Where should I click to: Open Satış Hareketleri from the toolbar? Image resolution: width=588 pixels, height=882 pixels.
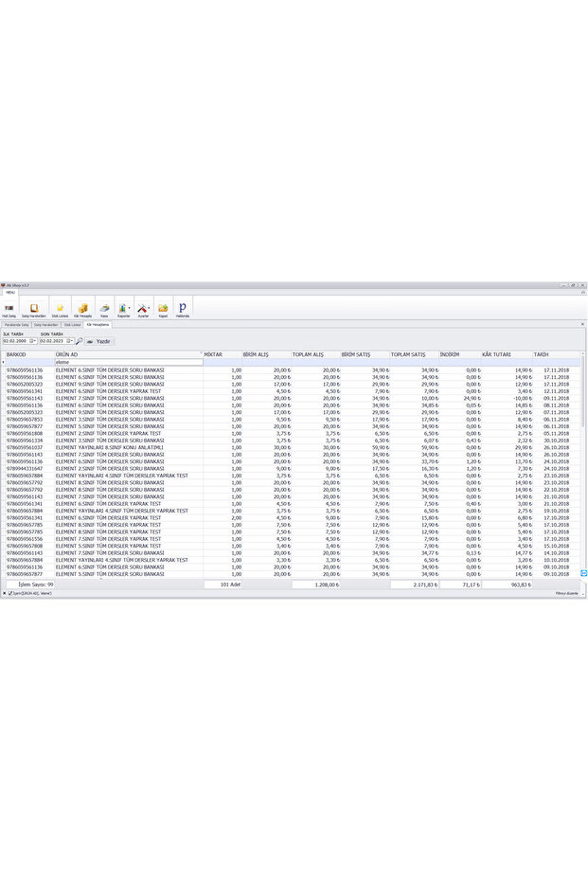(x=34, y=309)
